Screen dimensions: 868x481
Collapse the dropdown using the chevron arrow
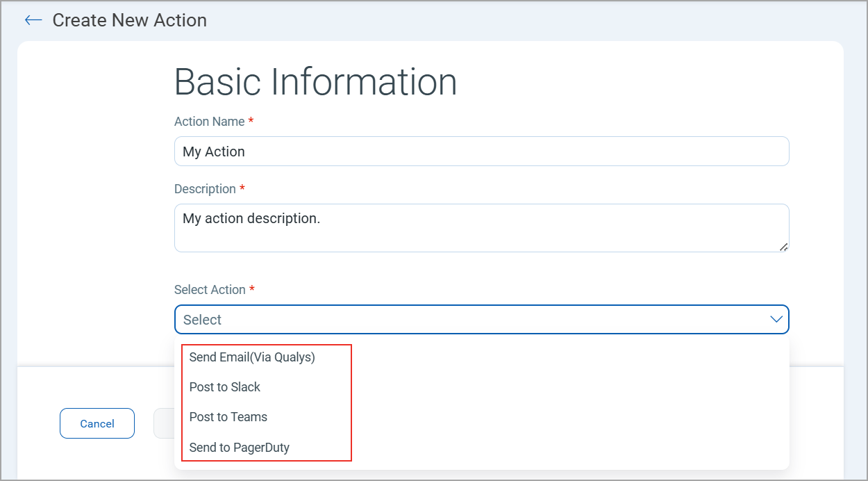776,320
